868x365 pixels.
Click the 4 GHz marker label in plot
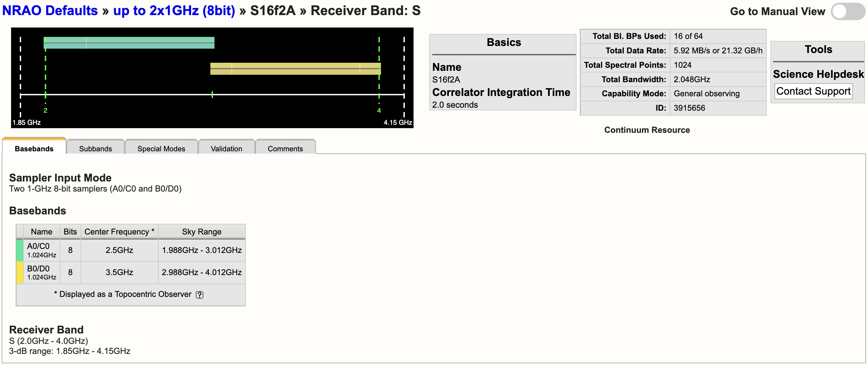coord(379,111)
